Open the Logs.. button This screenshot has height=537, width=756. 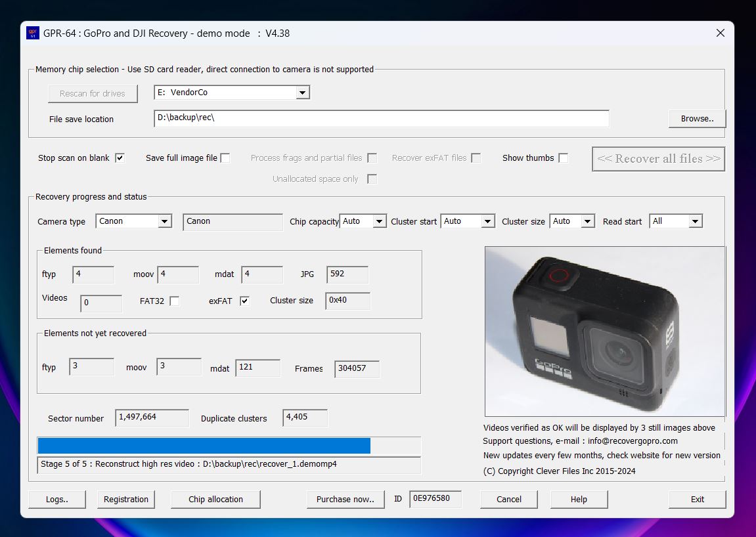pos(57,500)
